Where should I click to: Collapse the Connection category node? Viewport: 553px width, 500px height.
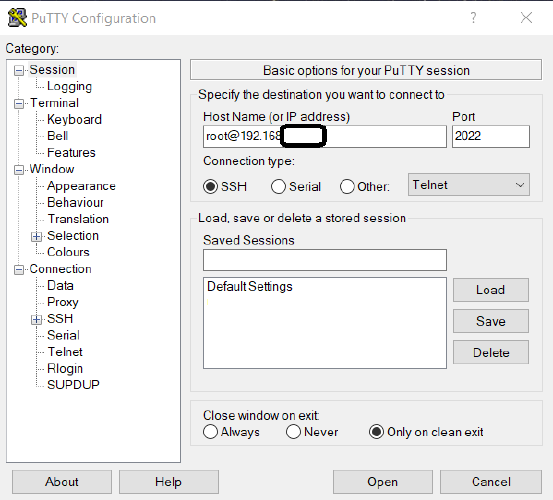(x=19, y=270)
